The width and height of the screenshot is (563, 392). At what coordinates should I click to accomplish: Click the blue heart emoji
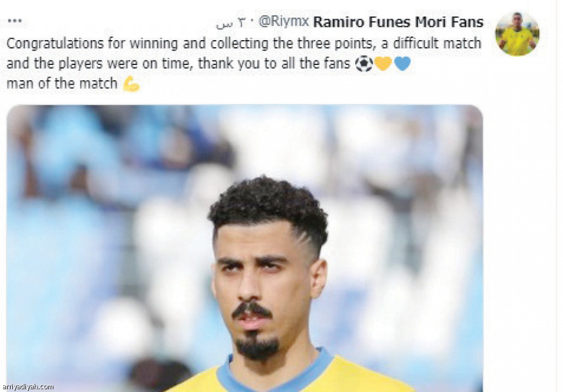(x=402, y=64)
